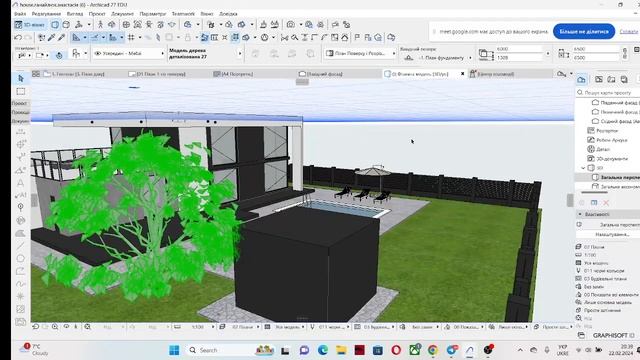Screen dimensions: 640x360
Task: Click the orbit icon in the top toolbar
Action: [x=111, y=25]
